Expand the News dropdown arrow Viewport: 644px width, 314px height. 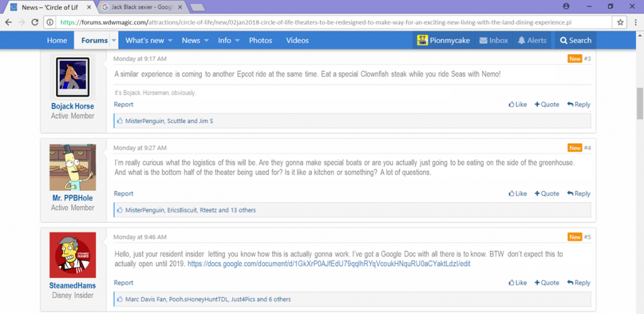click(206, 41)
